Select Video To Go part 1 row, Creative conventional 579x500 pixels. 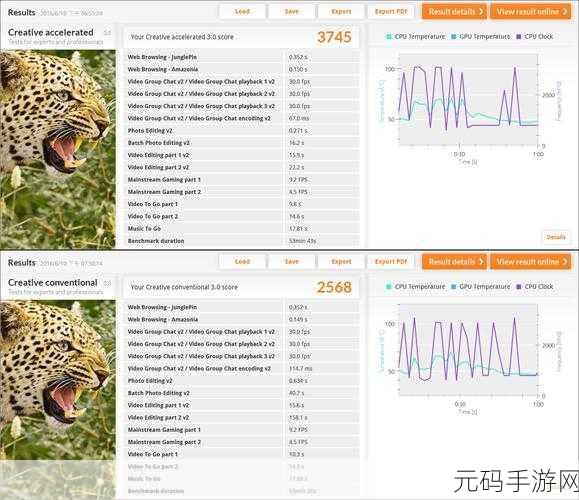click(242, 454)
